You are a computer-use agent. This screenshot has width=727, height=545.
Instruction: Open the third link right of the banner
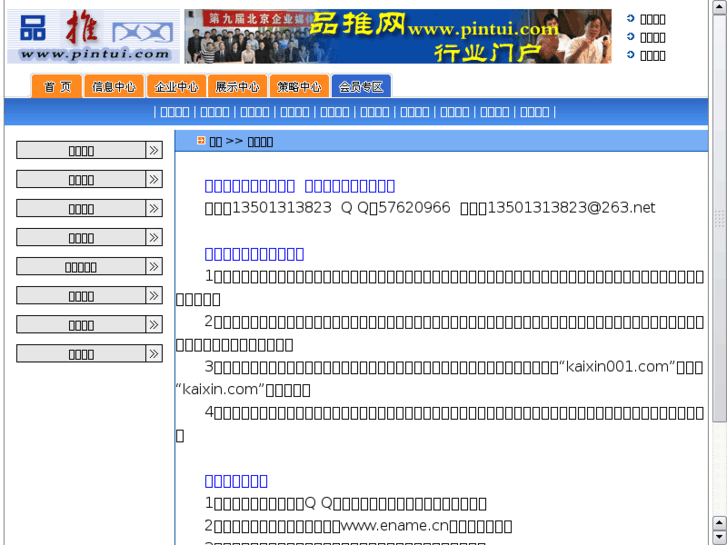(x=652, y=55)
